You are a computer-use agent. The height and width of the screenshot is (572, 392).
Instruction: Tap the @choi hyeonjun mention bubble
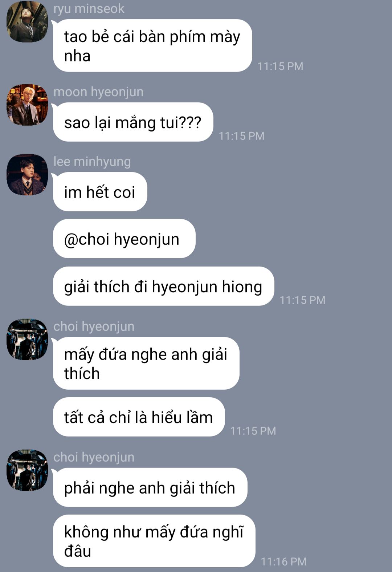(x=124, y=239)
